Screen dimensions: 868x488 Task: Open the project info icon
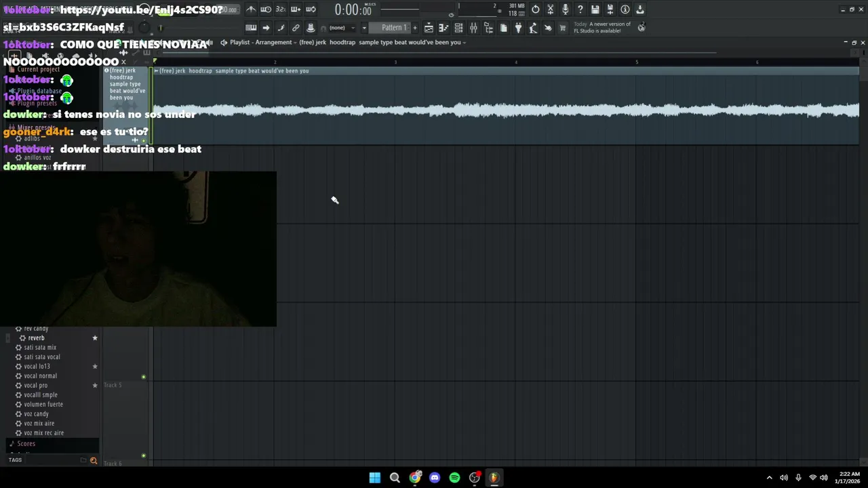click(625, 9)
